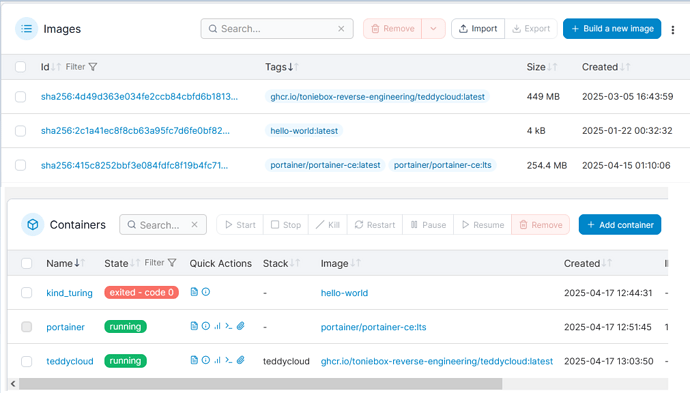This screenshot has width=690, height=393.
Task: Click the State filter funnel icon
Action: pos(172,263)
